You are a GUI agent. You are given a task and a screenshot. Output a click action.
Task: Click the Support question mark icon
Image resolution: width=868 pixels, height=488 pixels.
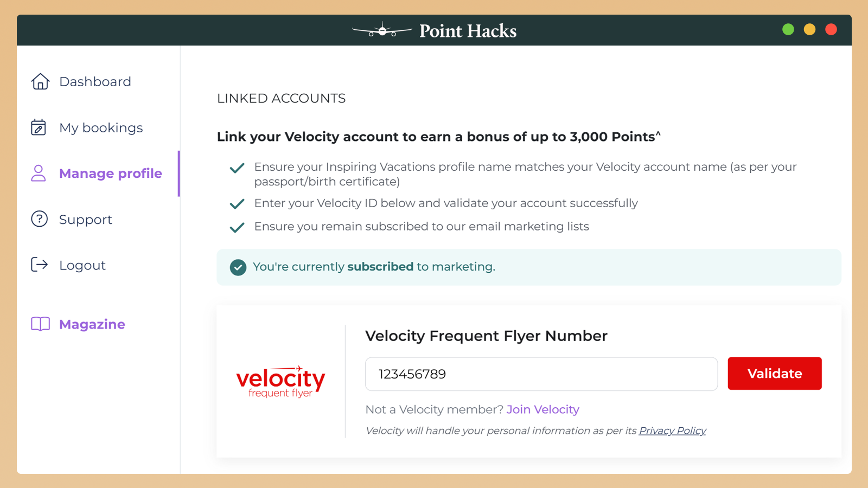pyautogui.click(x=40, y=219)
